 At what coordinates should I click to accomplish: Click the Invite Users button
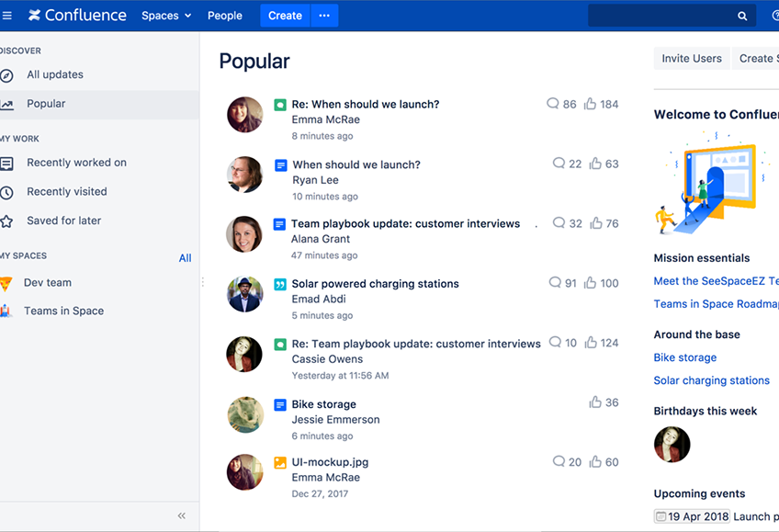(692, 58)
